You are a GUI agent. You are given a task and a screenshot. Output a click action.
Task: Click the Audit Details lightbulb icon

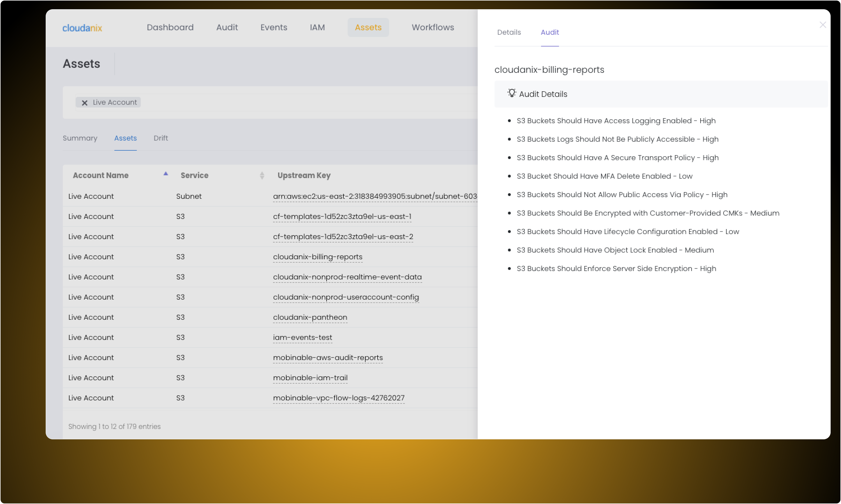point(511,93)
